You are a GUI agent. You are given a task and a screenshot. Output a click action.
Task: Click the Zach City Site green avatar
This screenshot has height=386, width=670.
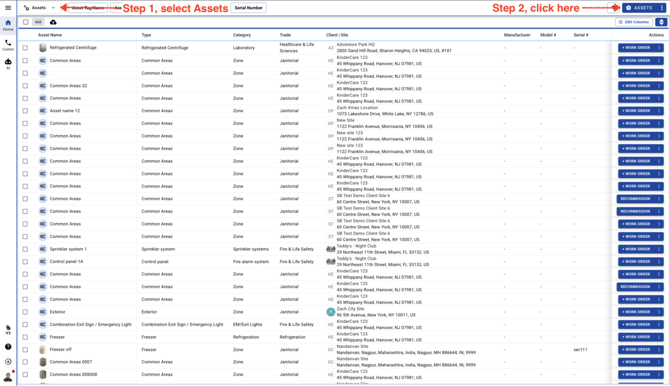click(330, 312)
